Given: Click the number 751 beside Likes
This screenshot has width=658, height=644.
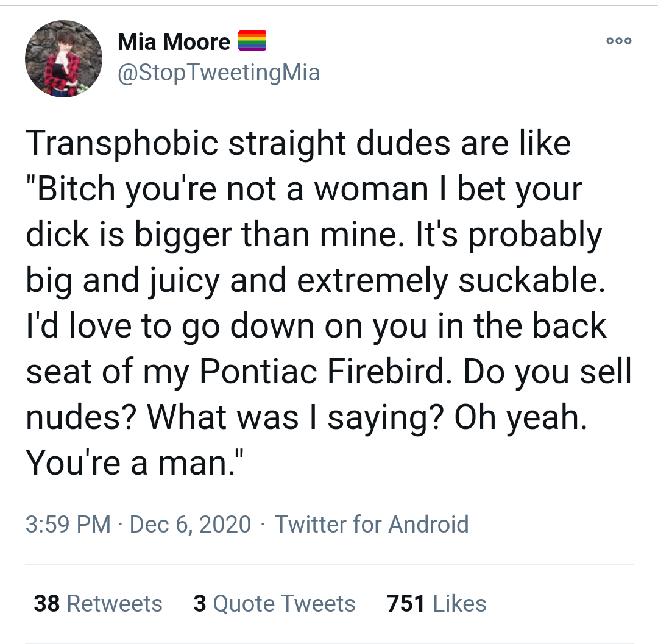Looking at the screenshot, I should [x=405, y=603].
